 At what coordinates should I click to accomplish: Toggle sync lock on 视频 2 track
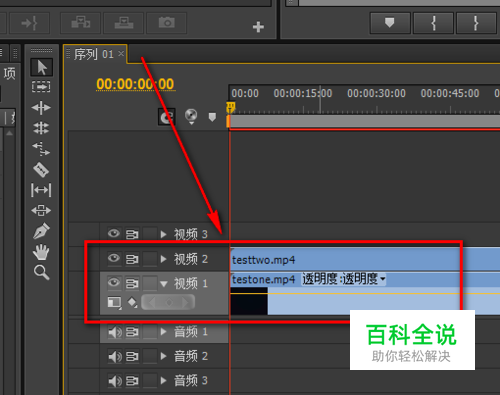(132, 259)
